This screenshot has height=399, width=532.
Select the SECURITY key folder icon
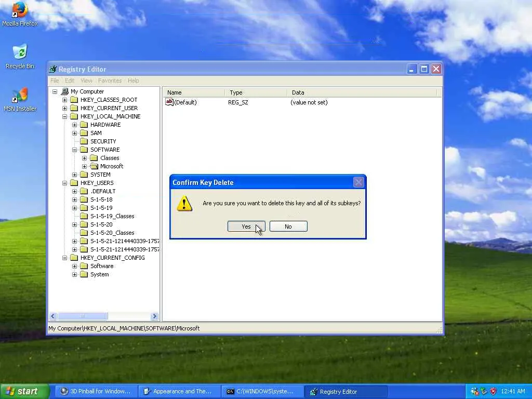(x=84, y=141)
